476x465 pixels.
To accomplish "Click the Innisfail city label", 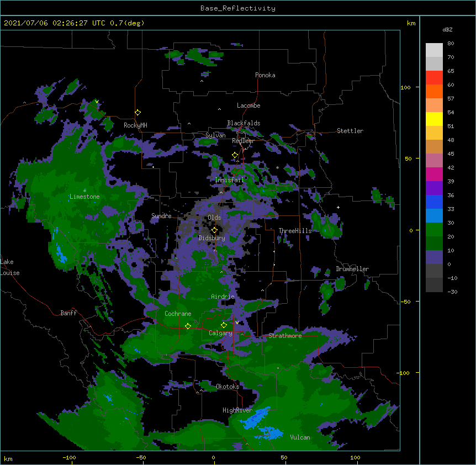I will [229, 180].
